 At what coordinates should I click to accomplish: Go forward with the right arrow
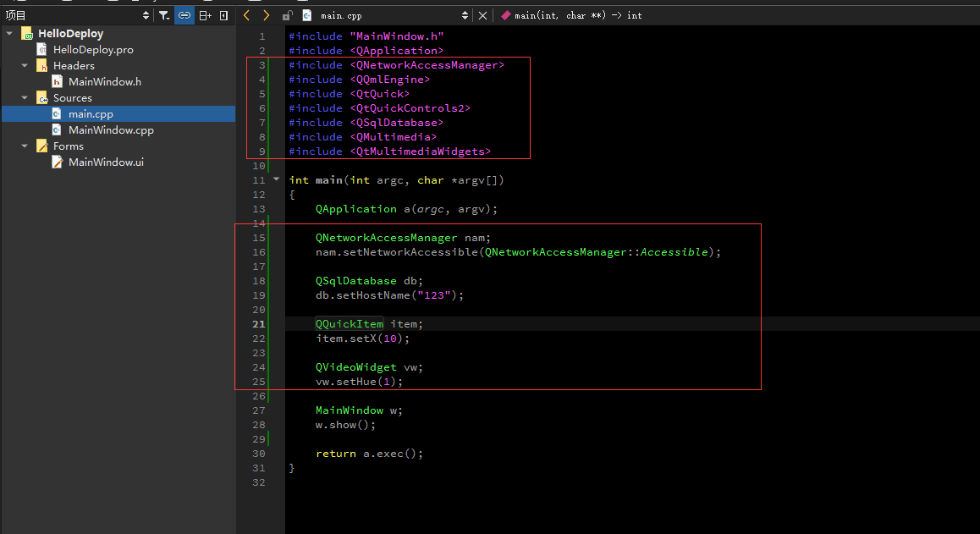click(x=267, y=15)
